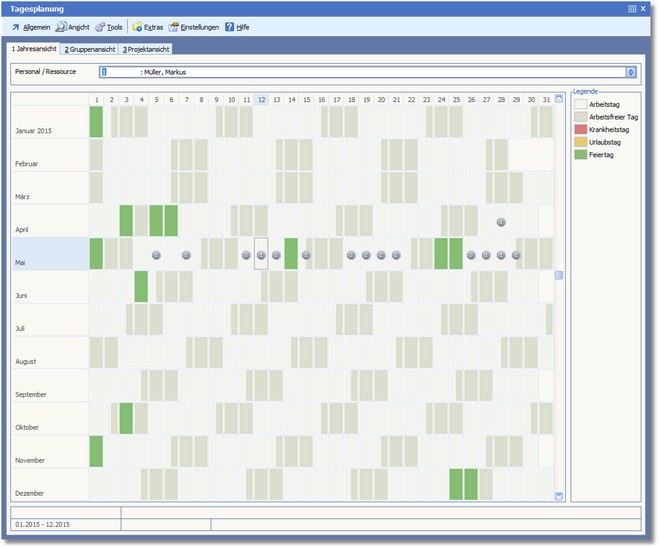
Task: Click the Feiertag green legend swatch
Action: (580, 154)
